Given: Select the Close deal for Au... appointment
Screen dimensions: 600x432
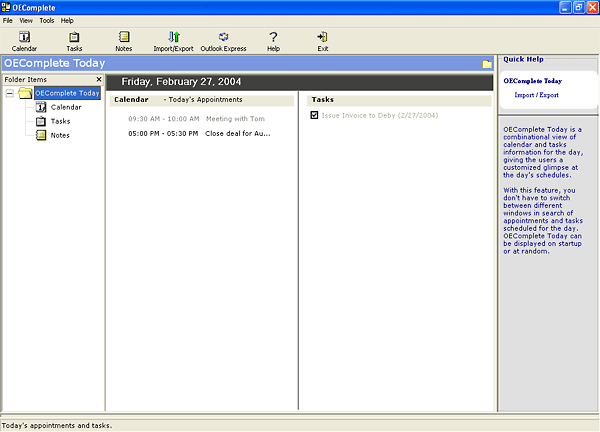Looking at the screenshot, I should (238, 134).
